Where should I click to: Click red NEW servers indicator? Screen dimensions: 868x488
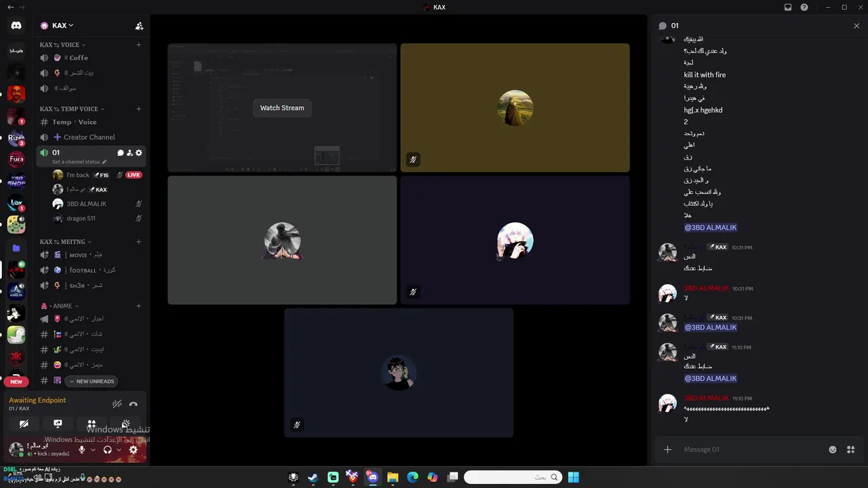[16, 382]
